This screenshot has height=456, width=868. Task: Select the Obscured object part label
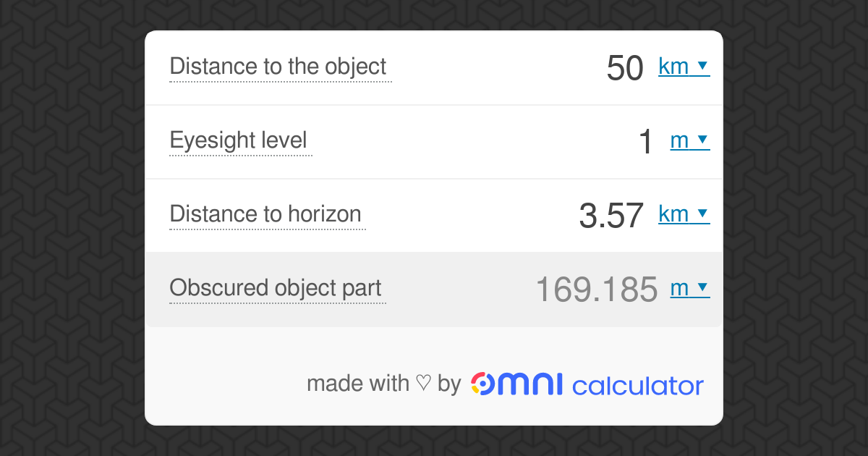click(275, 287)
